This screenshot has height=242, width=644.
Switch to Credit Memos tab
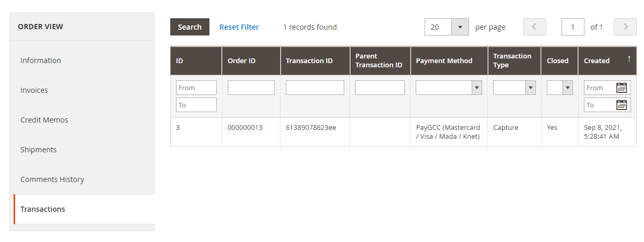pos(44,120)
